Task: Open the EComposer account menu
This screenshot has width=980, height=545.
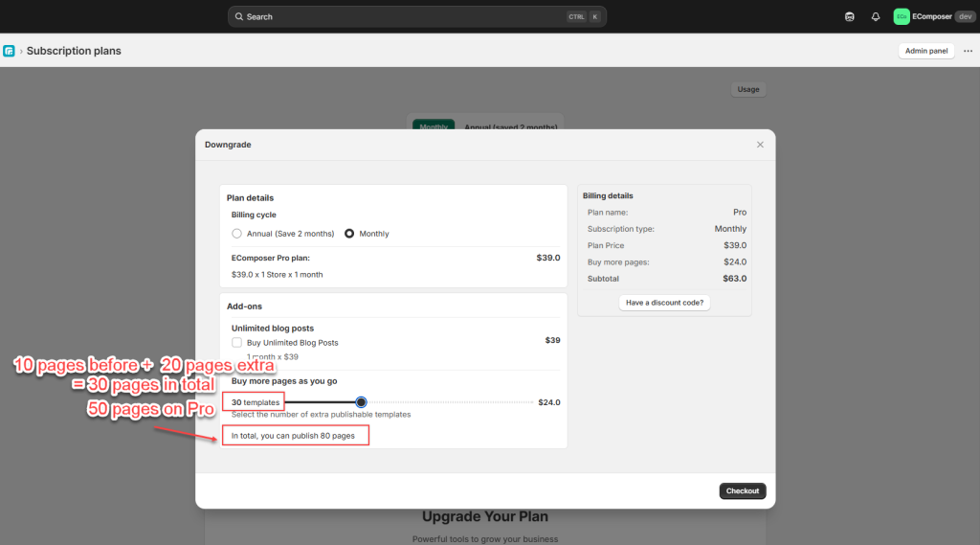Action: pyautogui.click(x=934, y=17)
